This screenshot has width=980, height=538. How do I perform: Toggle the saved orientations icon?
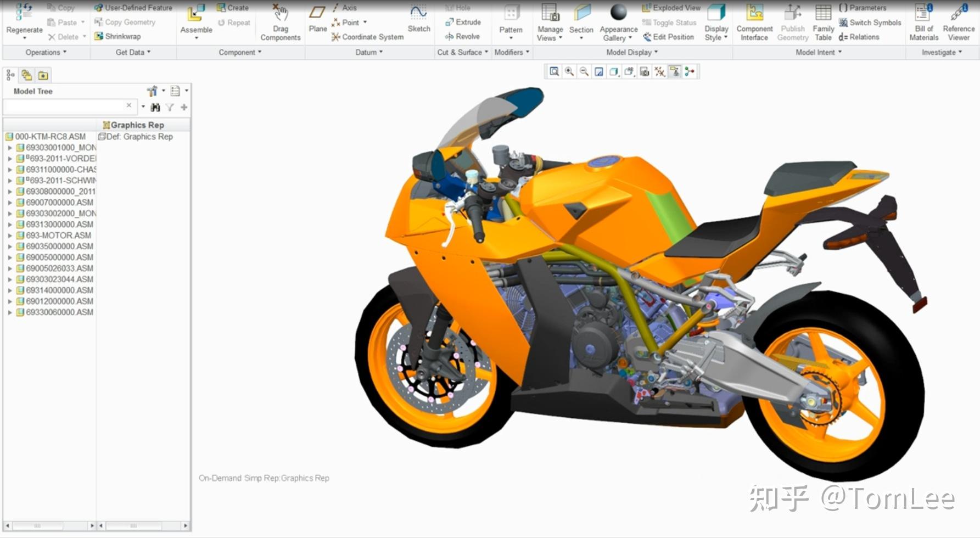click(x=629, y=71)
